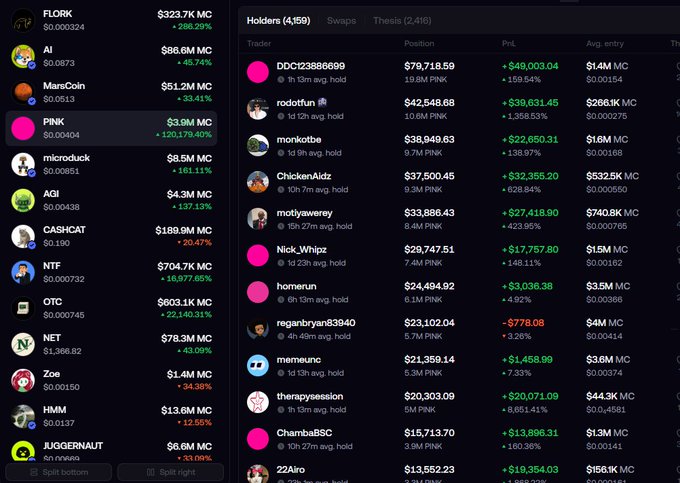Open the microduck token avatar
The width and height of the screenshot is (680, 483).
(23, 164)
